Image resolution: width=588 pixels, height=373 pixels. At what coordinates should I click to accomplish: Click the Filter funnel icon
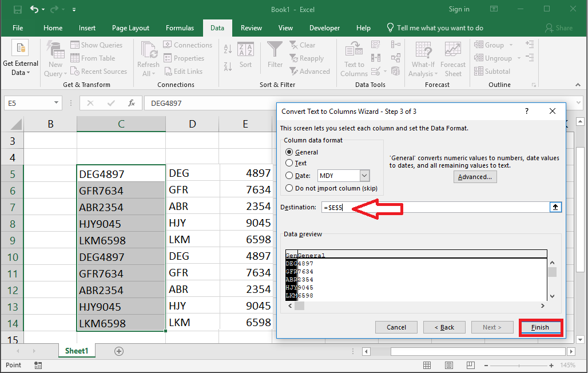tap(275, 55)
